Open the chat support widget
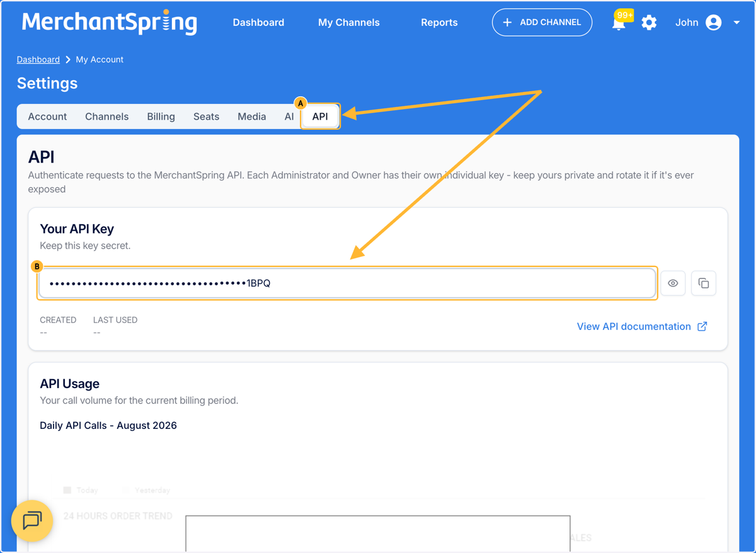Screen dimensions: 756x553 (x=32, y=520)
